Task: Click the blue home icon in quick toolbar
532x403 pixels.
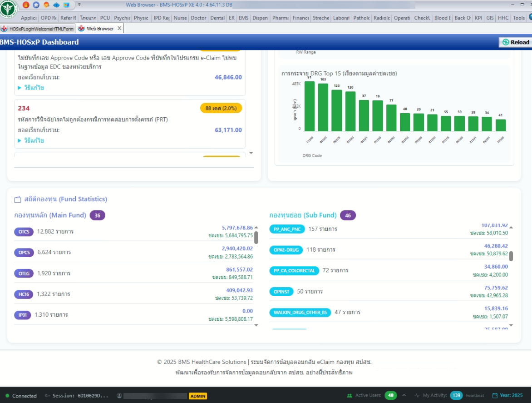Action: click(x=36, y=5)
